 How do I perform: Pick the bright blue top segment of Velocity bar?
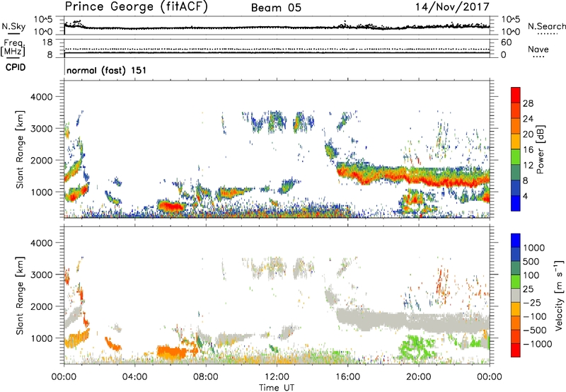tap(516, 241)
